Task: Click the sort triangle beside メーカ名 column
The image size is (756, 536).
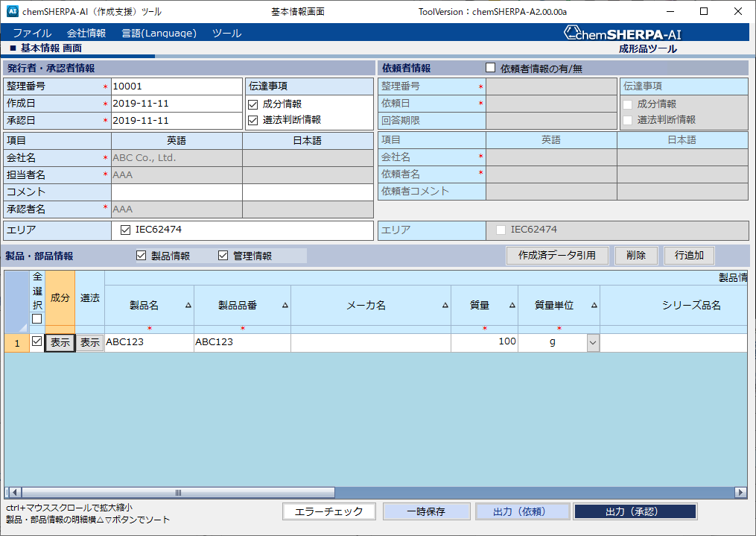Action: pos(445,306)
